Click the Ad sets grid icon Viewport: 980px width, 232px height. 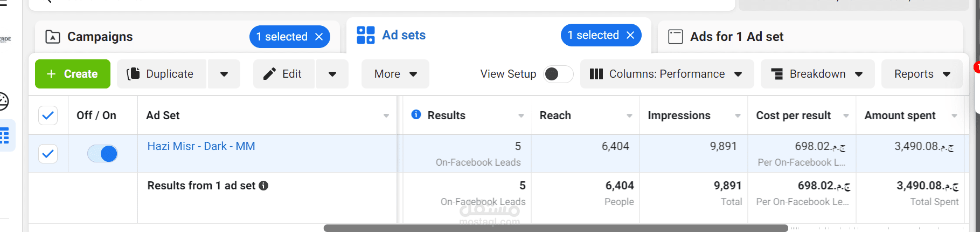pos(366,35)
